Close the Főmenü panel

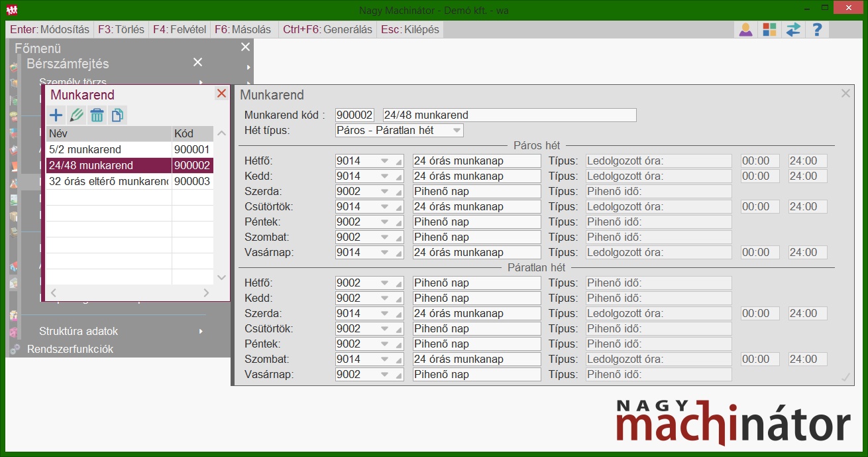click(x=245, y=47)
